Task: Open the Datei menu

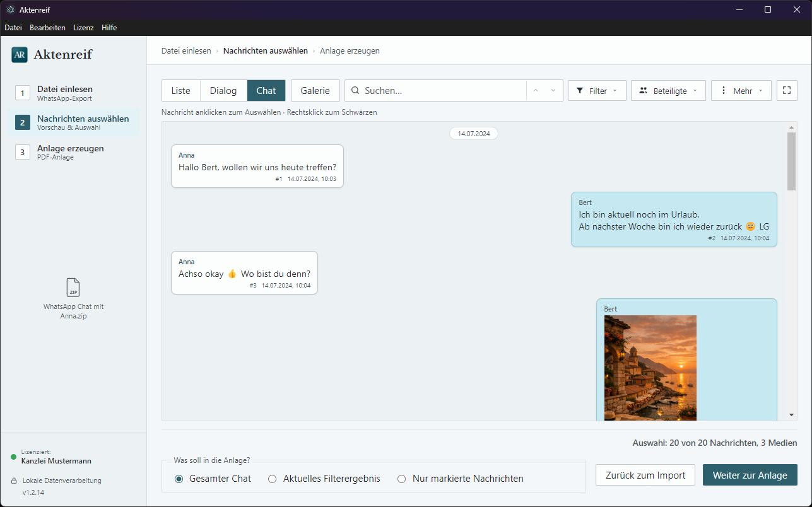Action: point(13,28)
